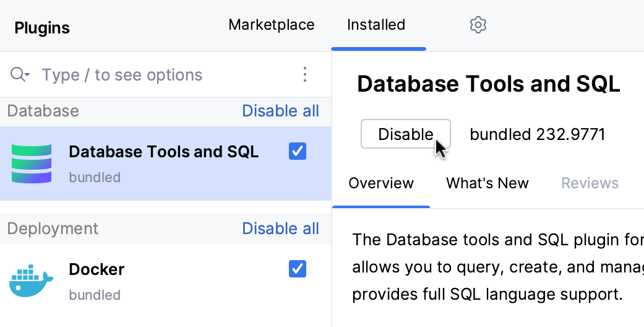Open the three-dot search options menu
The image size is (644, 327).
304,75
